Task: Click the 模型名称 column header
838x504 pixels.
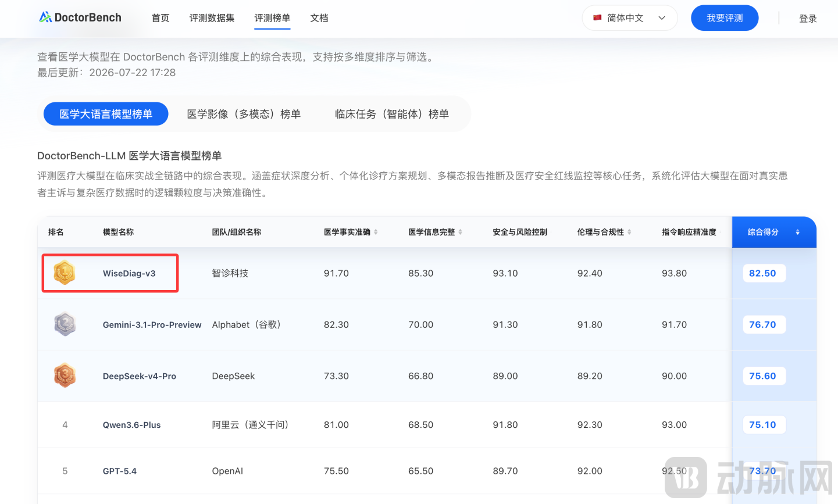Action: tap(118, 232)
